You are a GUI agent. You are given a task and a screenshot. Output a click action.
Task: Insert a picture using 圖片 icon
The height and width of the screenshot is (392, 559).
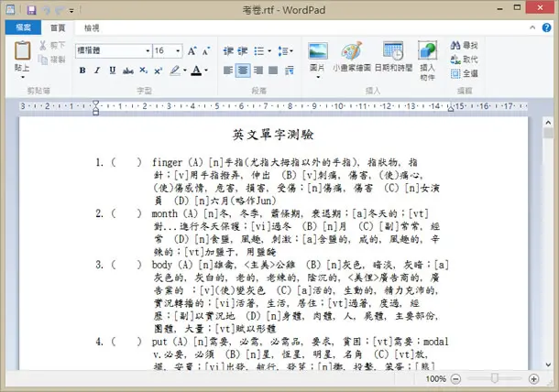point(317,51)
